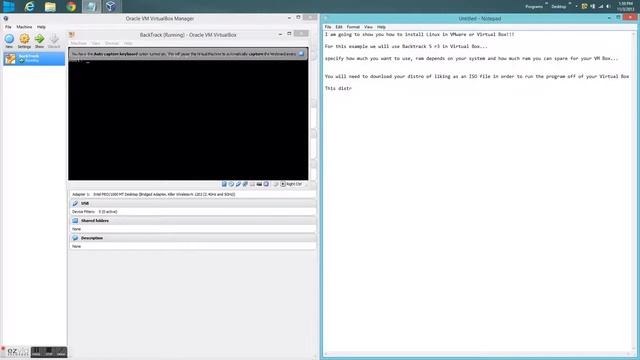Click the system clock in the tray

(625, 6)
